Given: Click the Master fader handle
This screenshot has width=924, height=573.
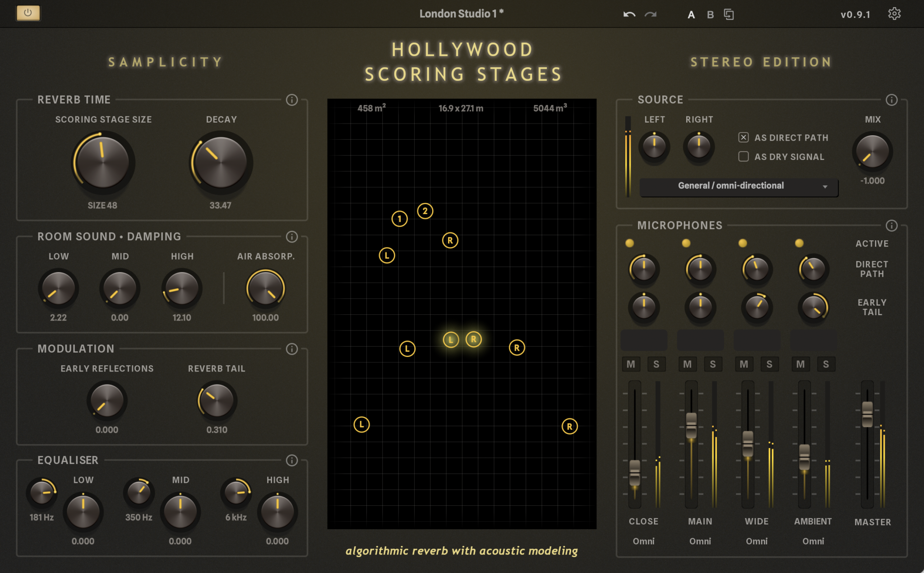Looking at the screenshot, I should (x=867, y=414).
